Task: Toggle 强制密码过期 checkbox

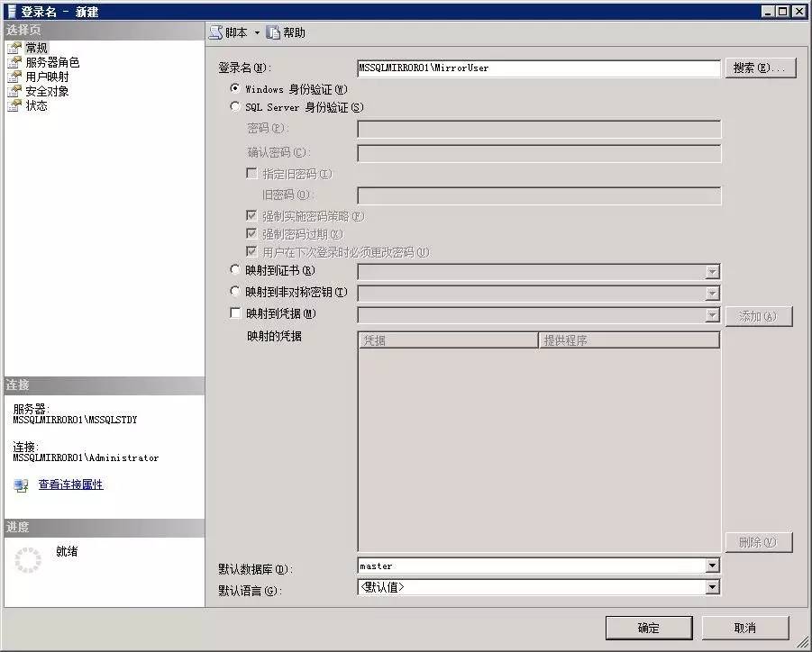Action: pyautogui.click(x=251, y=233)
